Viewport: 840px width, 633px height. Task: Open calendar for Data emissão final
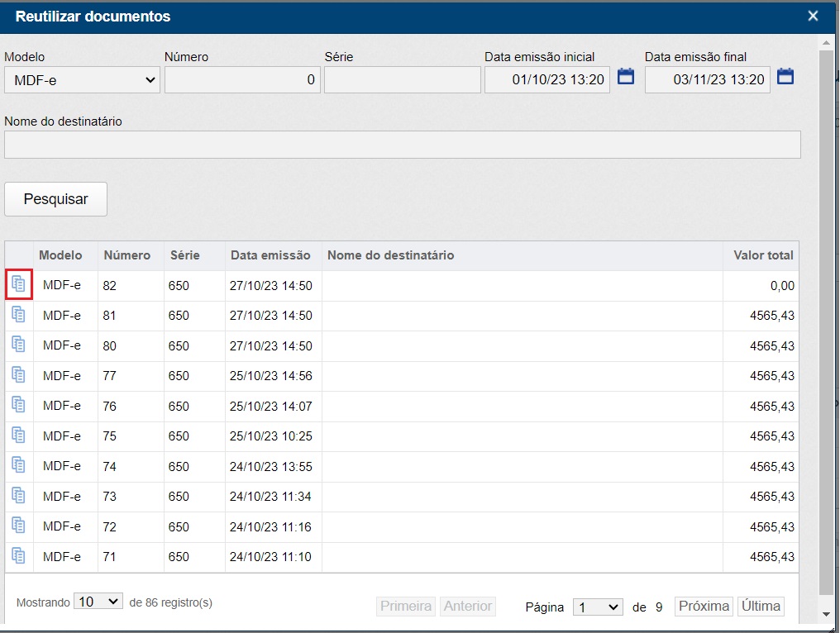point(785,77)
